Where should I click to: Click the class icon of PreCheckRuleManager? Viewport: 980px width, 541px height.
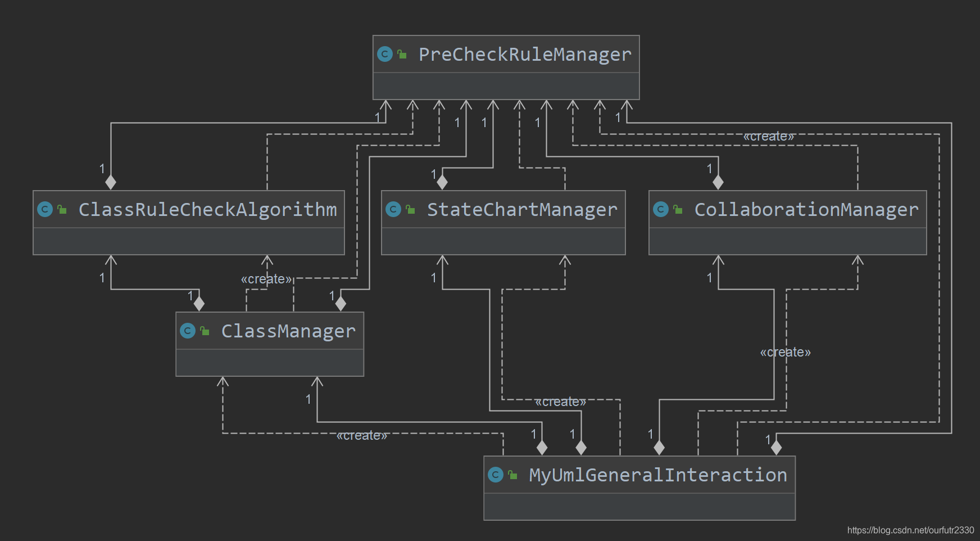(x=385, y=54)
